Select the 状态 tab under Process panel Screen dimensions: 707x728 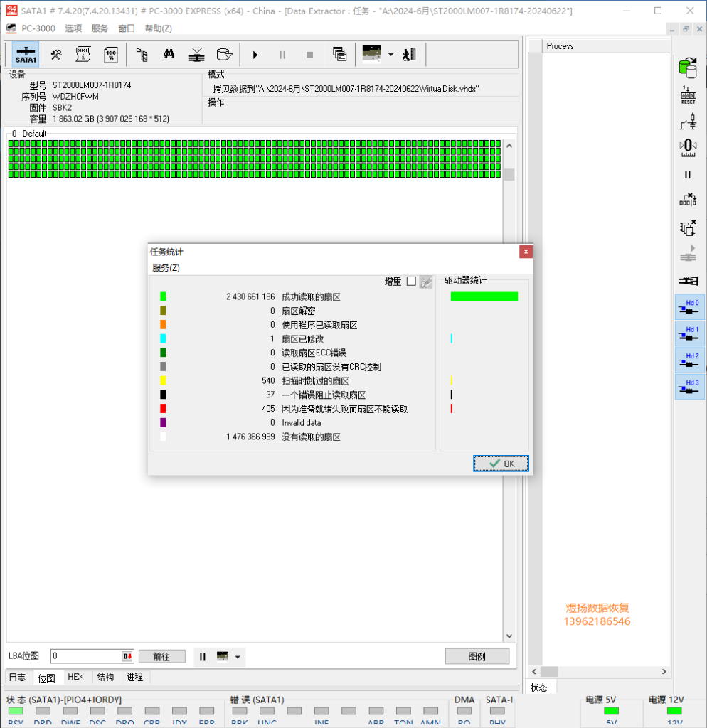click(539, 687)
